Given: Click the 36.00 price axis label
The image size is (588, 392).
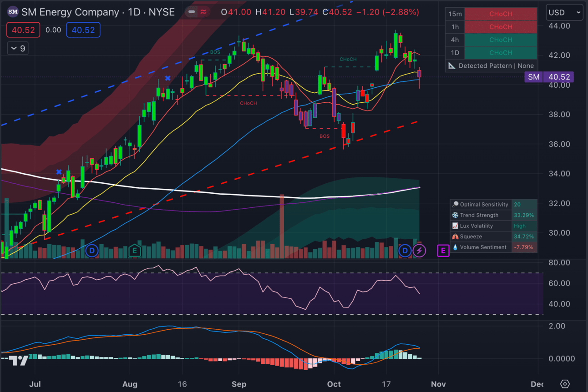Looking at the screenshot, I should point(559,144).
